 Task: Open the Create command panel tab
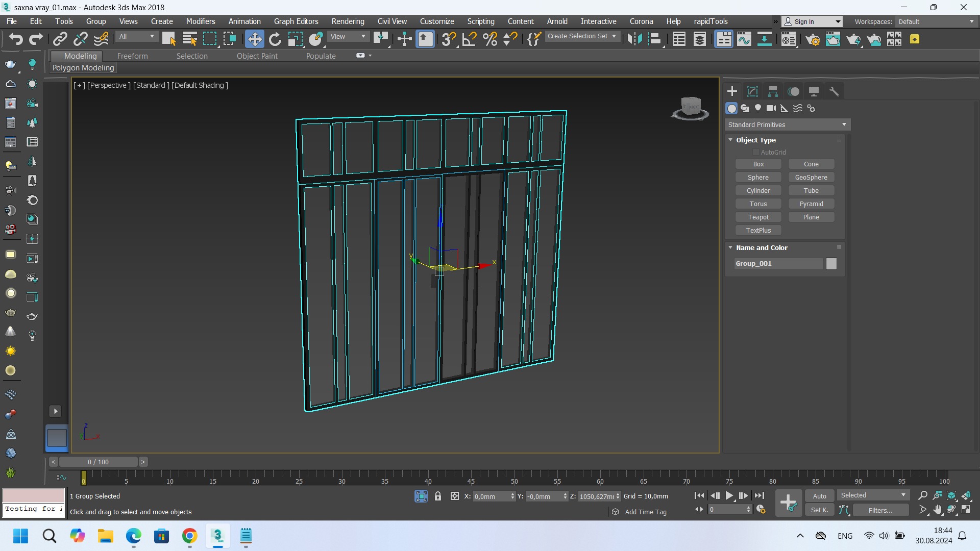(732, 91)
